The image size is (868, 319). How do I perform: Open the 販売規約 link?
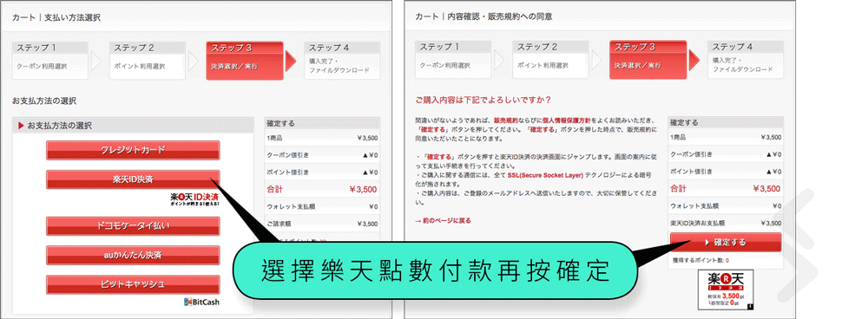point(505,120)
